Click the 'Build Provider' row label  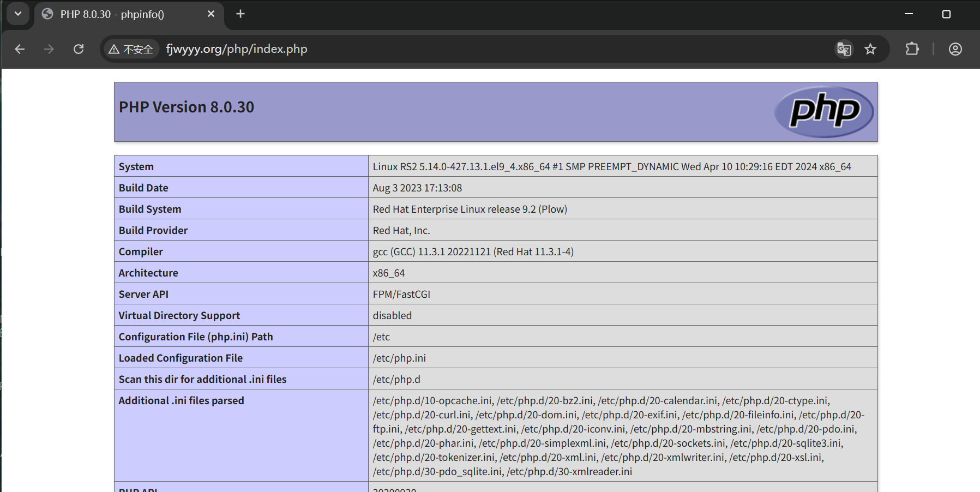[x=153, y=230]
